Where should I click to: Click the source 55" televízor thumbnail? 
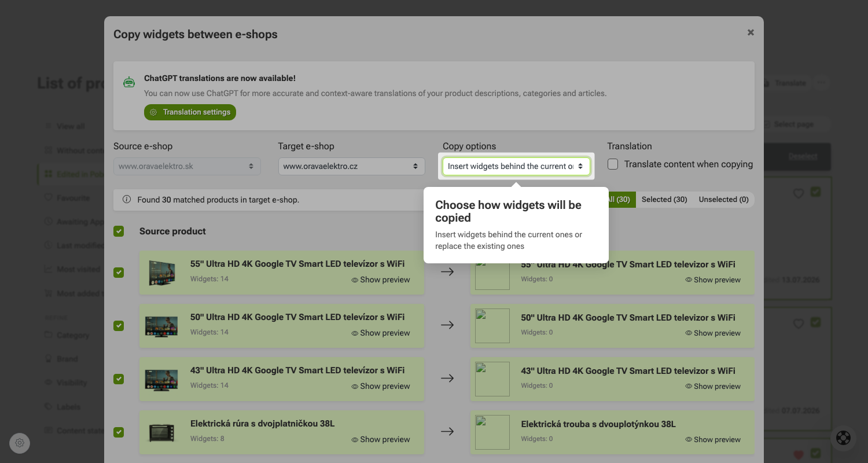[x=161, y=273]
